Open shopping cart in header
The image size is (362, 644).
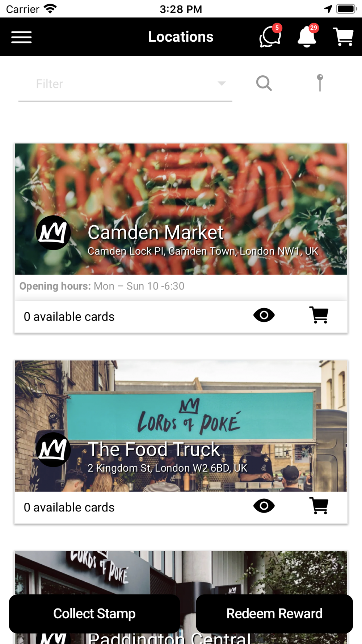[x=343, y=37]
